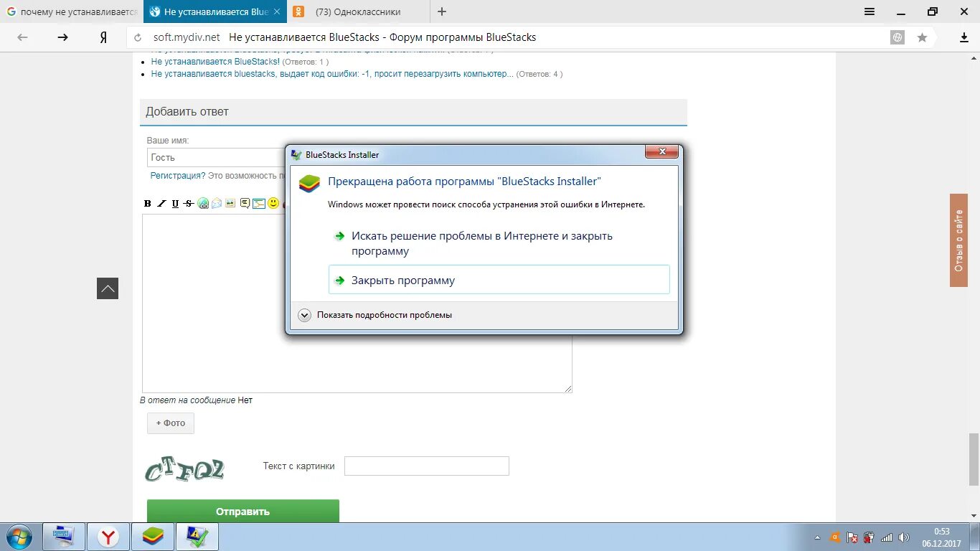Open Yandex Browser from the taskbar
This screenshot has width=980, height=551.
tap(108, 537)
